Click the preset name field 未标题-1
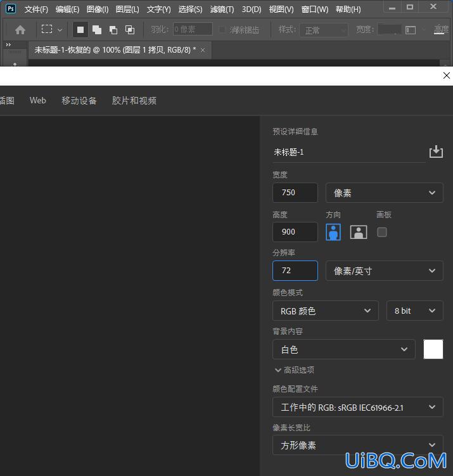Viewport: 453px width, 476px height. 349,152
